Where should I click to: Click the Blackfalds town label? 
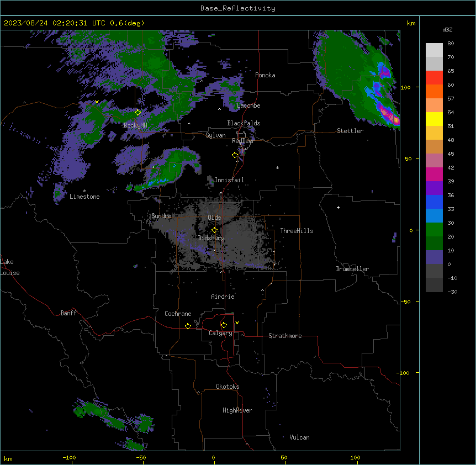coord(244,123)
